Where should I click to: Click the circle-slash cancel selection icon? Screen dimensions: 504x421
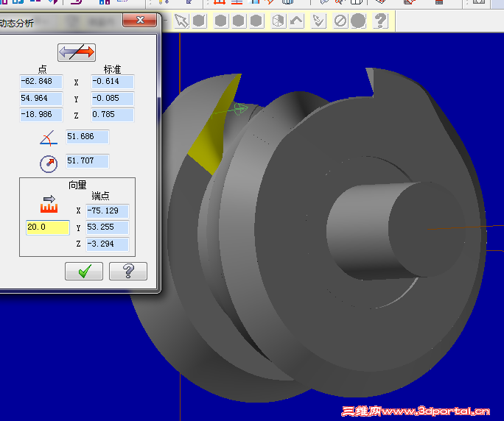340,21
